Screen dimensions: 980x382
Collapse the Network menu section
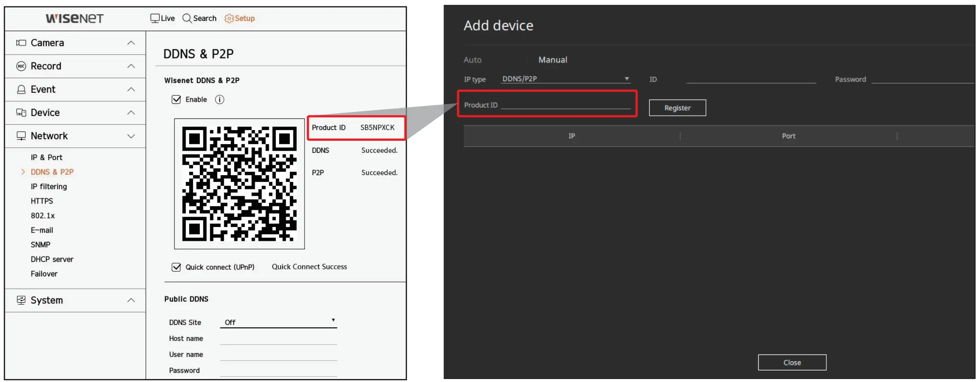point(131,136)
